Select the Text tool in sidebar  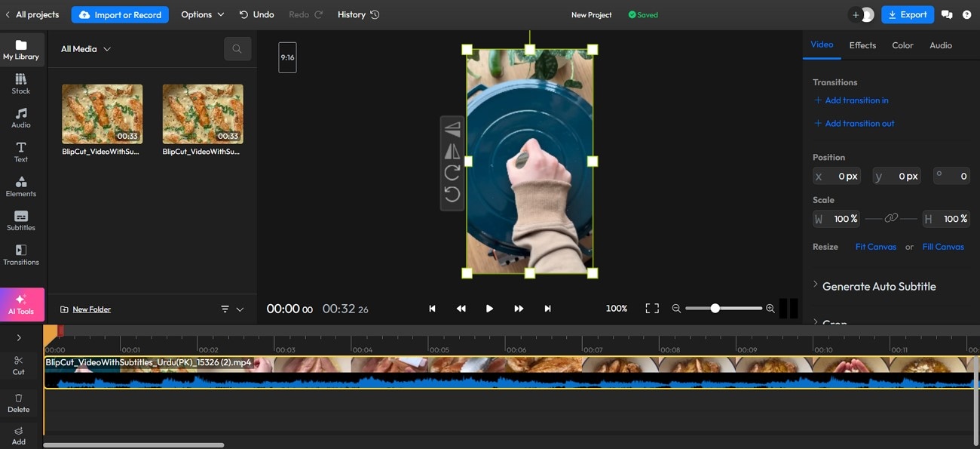(x=21, y=152)
